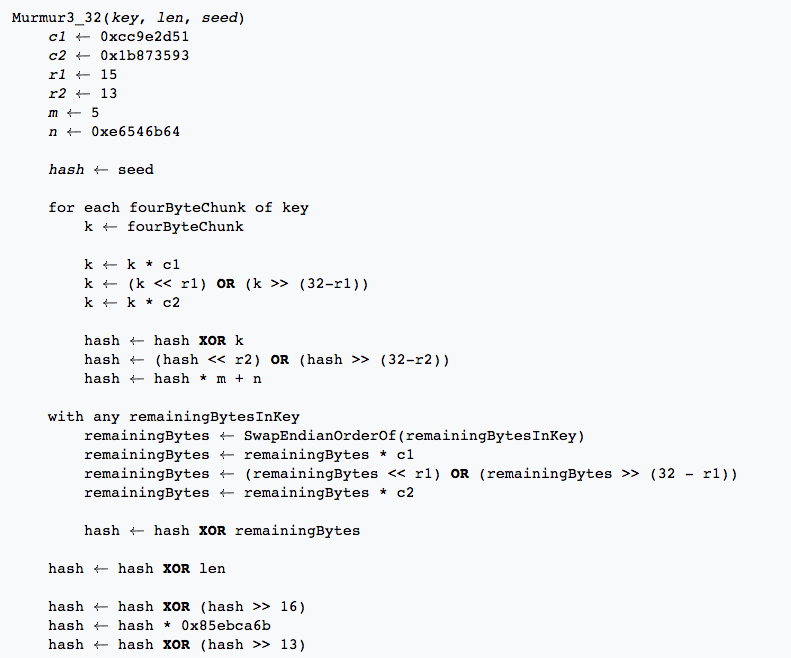
Task: Click the XOR in 'hash XOR k'
Action: tap(212, 341)
